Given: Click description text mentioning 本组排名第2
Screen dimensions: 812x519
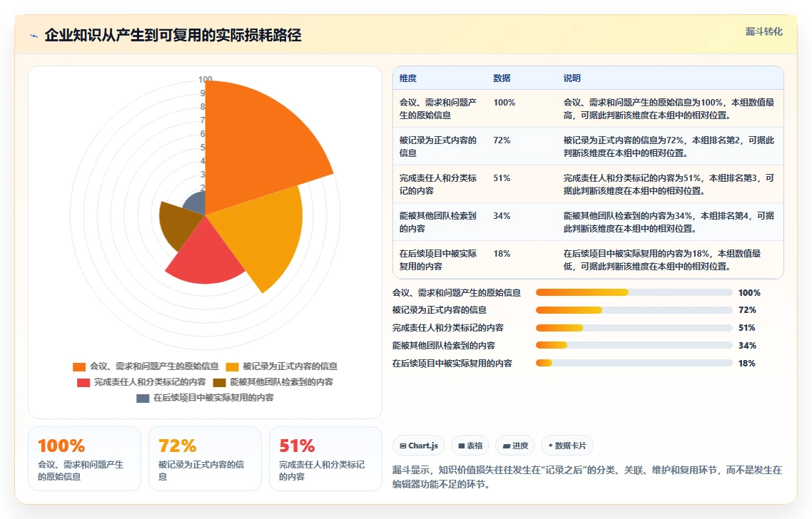Looking at the screenshot, I should 669,146.
